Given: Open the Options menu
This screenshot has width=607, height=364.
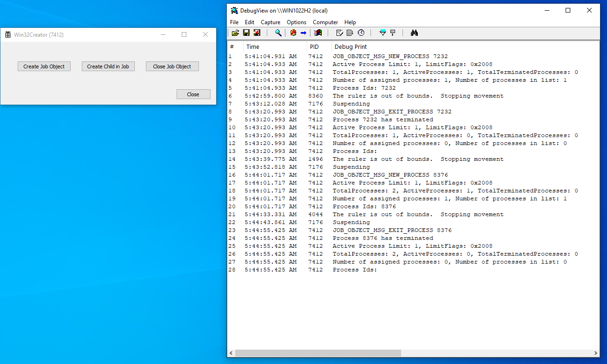Looking at the screenshot, I should (297, 22).
